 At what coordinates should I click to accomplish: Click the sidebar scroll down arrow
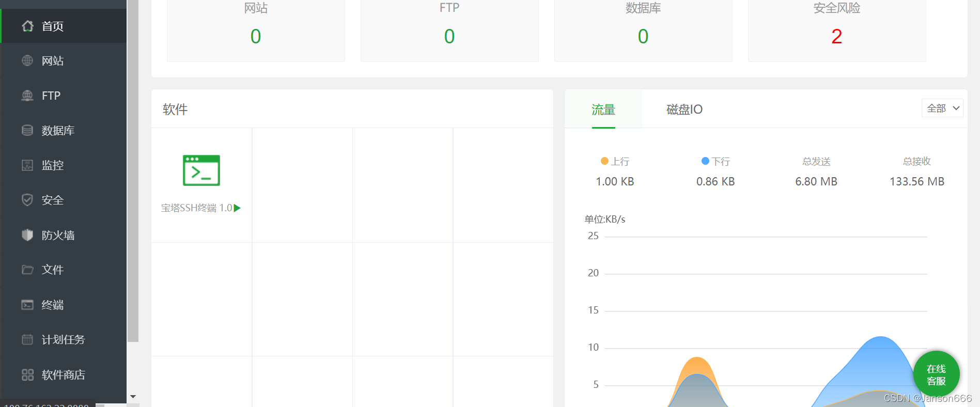[133, 397]
